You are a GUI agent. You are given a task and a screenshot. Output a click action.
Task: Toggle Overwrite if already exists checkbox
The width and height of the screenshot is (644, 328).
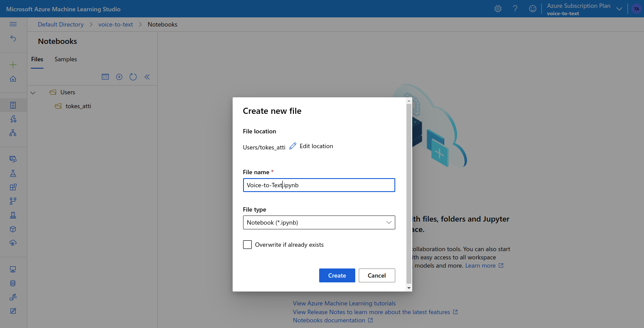click(x=247, y=245)
